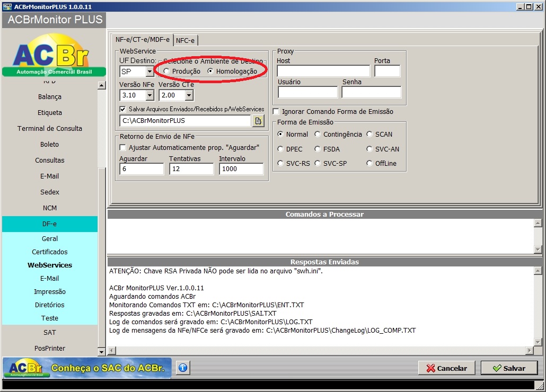
Task: Toggle Salvar Arquivos Enviados/Recebidos checkbox
Action: (x=122, y=109)
